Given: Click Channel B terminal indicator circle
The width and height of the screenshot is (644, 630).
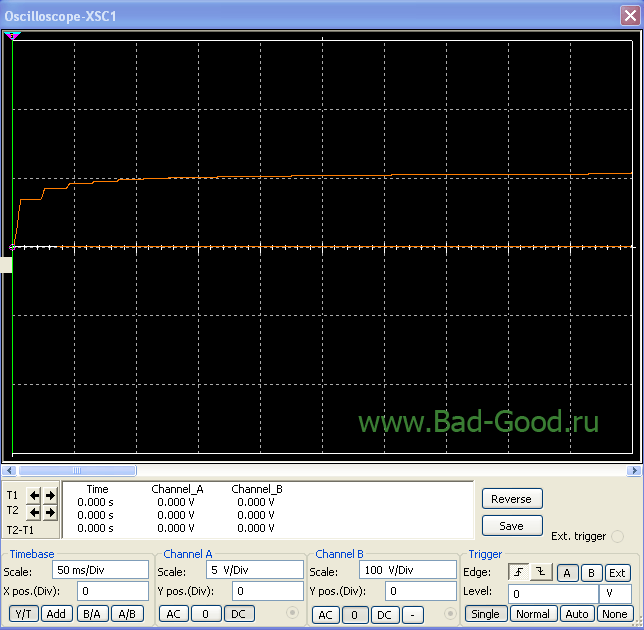Looking at the screenshot, I should point(450,614).
